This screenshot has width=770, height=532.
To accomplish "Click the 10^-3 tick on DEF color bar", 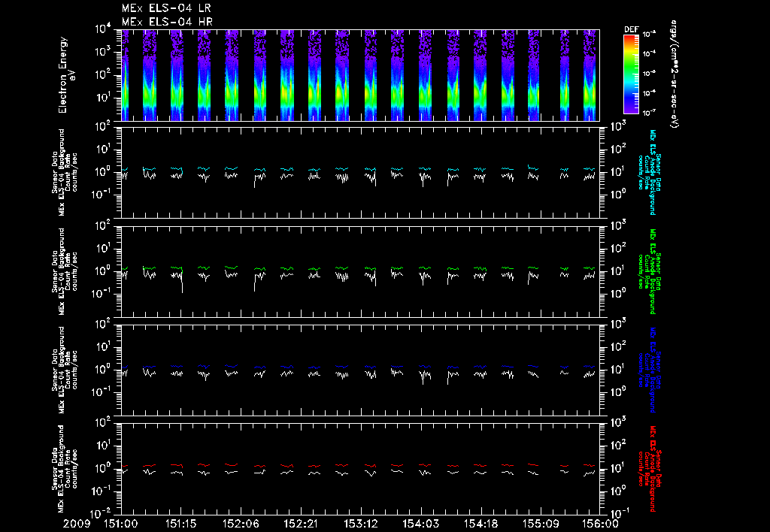I will [649, 35].
